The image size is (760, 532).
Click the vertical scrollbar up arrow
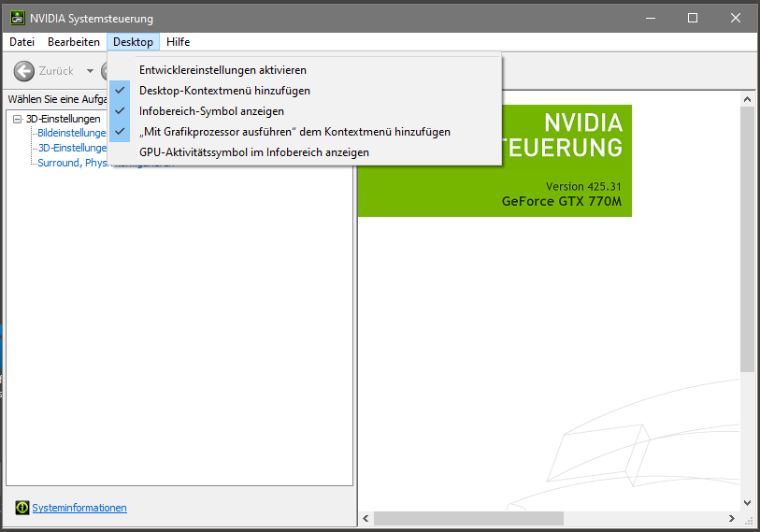coord(748,99)
